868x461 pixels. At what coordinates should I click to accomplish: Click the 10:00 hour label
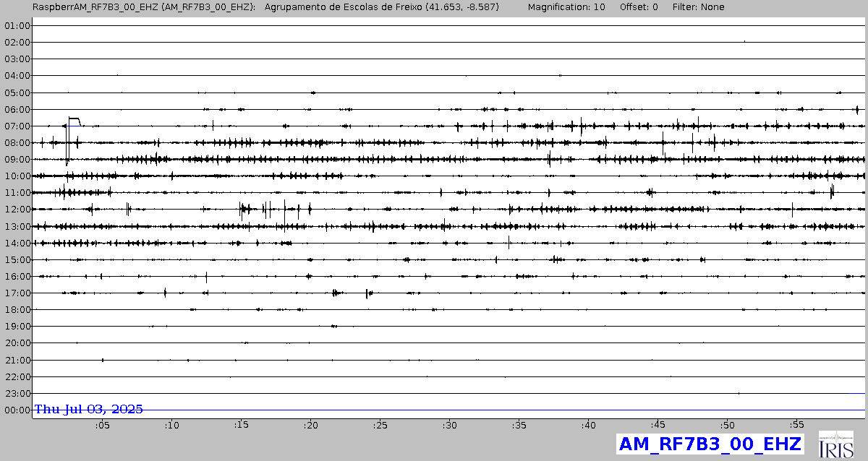[x=17, y=176]
